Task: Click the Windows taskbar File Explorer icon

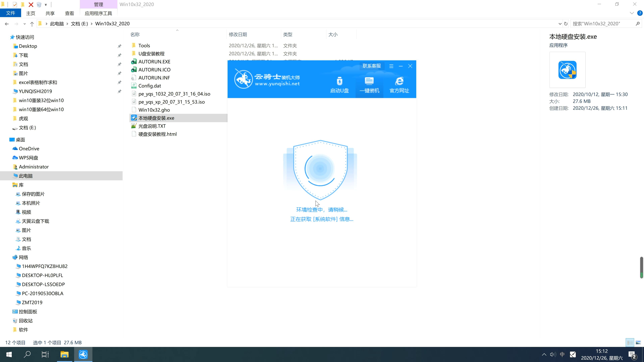Action: click(65, 354)
